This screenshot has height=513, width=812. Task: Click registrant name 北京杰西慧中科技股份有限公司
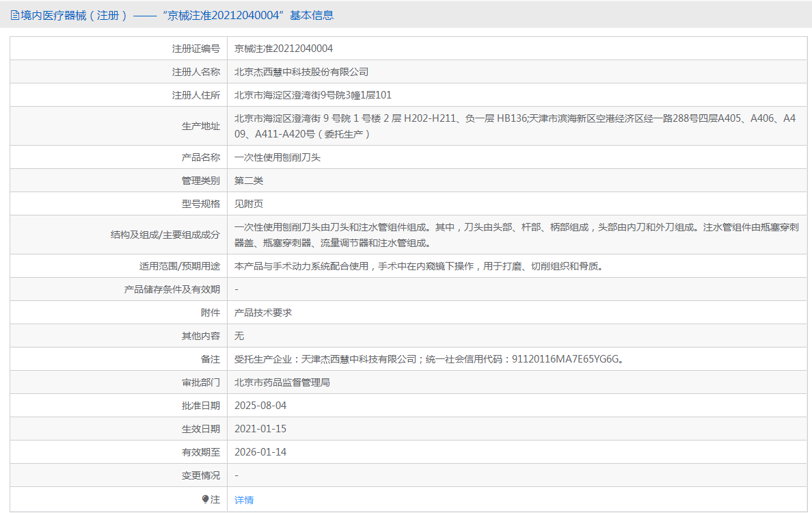pos(301,72)
